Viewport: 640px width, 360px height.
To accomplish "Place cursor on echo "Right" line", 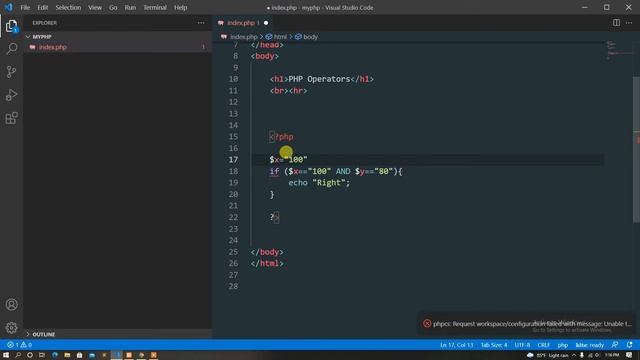I will (x=319, y=183).
